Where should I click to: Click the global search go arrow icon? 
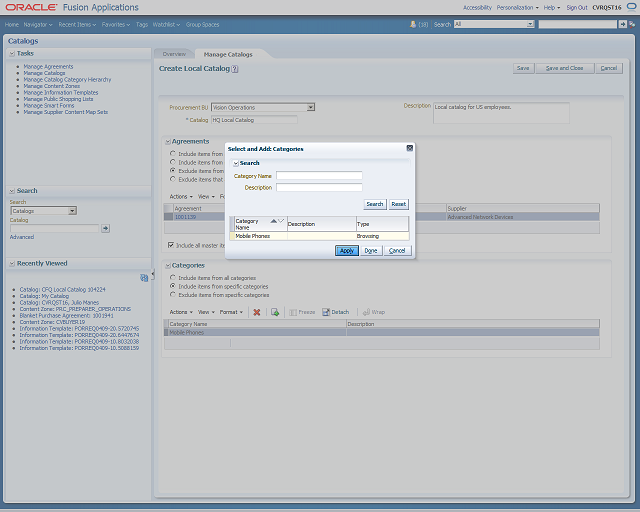(623, 24)
